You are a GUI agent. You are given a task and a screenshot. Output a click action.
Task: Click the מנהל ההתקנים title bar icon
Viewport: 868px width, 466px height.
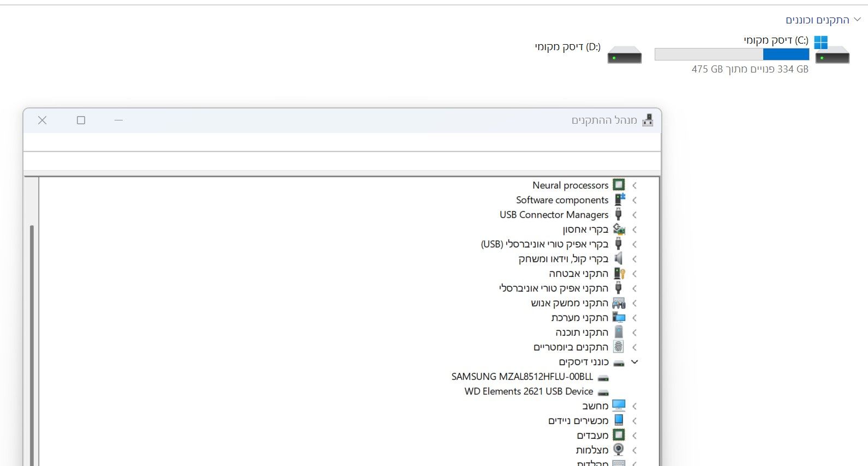(648, 120)
